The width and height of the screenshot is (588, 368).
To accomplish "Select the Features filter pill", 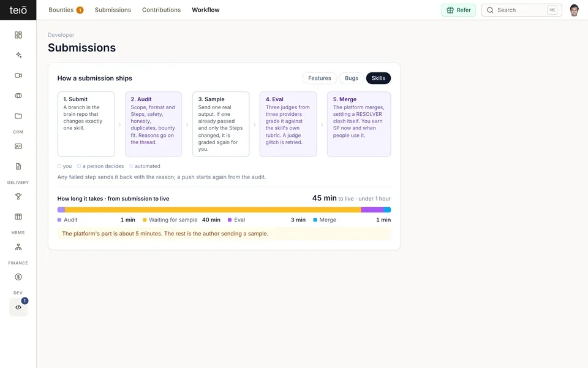I will pos(320,78).
